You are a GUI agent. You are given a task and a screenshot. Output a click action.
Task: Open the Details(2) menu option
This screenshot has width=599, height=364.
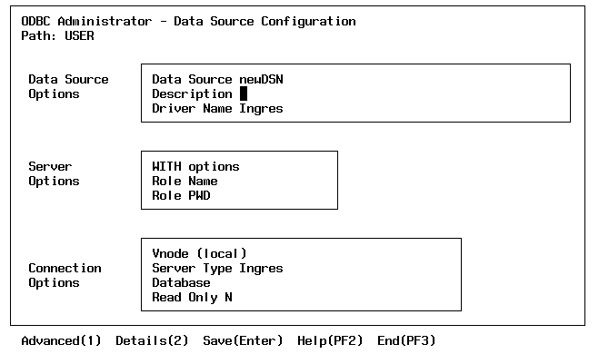[152, 341]
